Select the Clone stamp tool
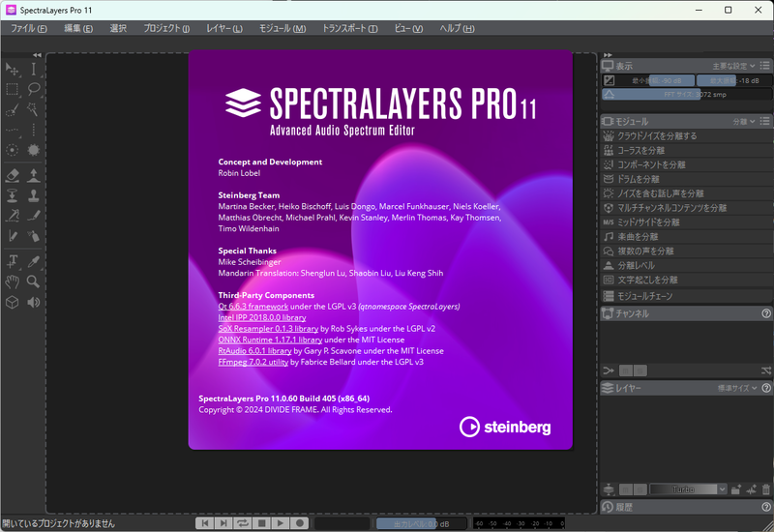The image size is (774, 532). pyautogui.click(x=34, y=195)
